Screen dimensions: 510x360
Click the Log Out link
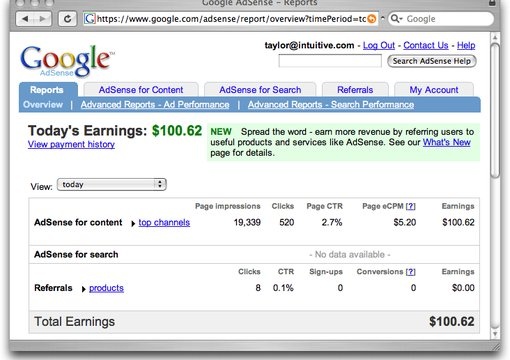tap(379, 45)
